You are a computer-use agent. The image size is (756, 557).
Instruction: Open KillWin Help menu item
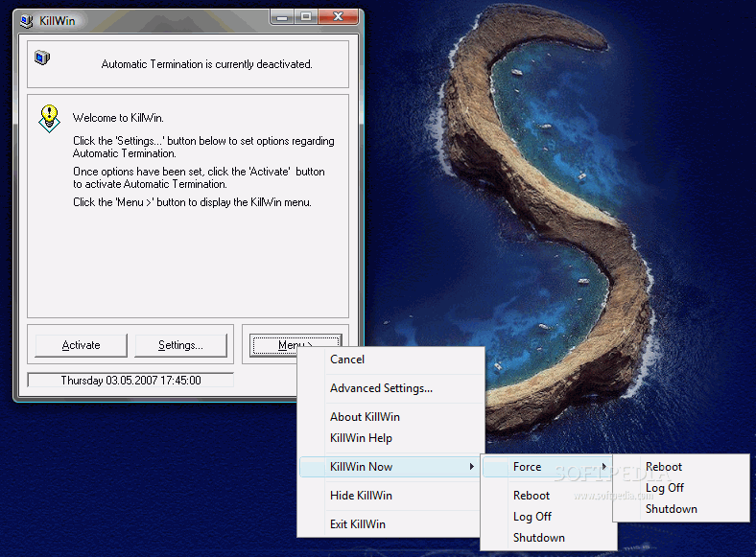click(391, 438)
